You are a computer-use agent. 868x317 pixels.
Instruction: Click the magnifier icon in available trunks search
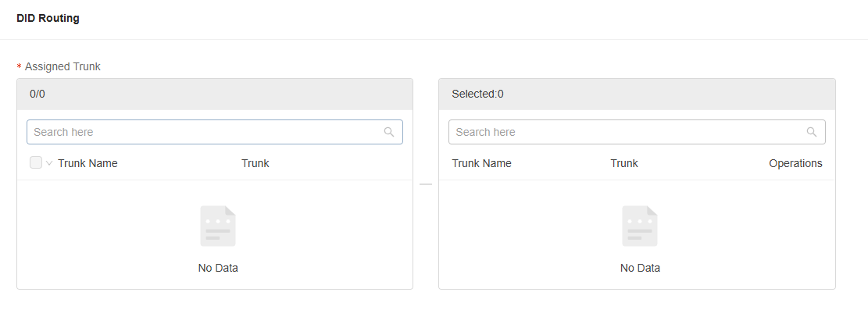point(388,132)
